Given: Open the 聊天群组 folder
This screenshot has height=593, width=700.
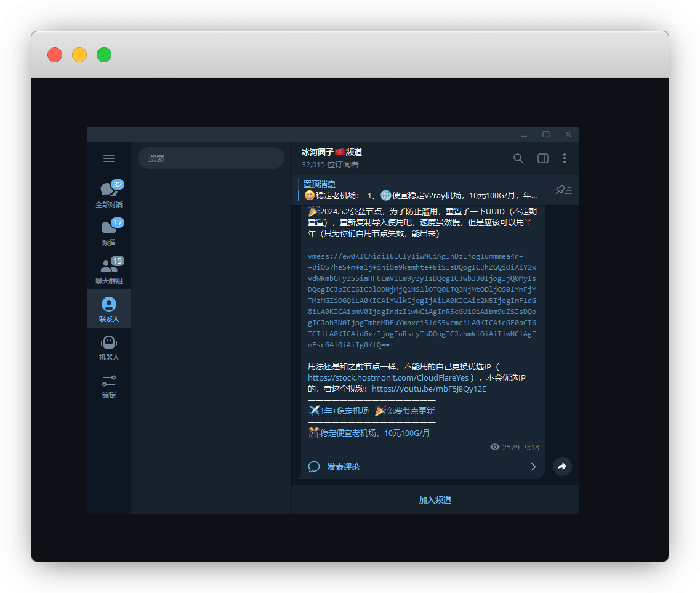Looking at the screenshot, I should 109,270.
